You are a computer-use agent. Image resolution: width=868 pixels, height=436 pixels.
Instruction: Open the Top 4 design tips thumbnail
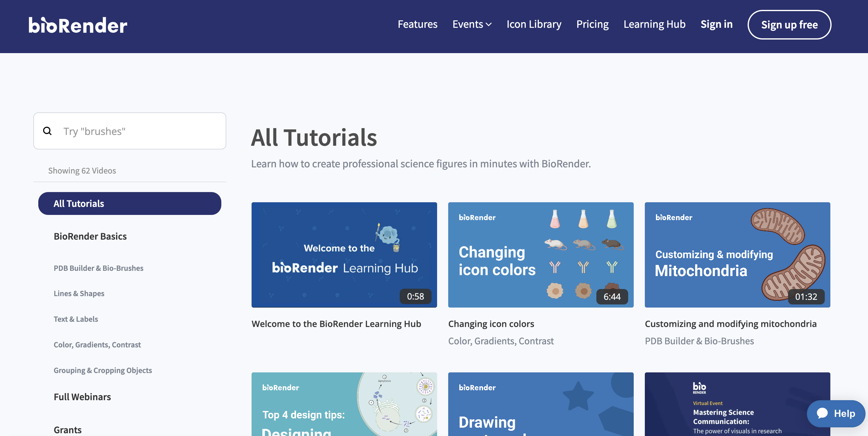(x=344, y=404)
